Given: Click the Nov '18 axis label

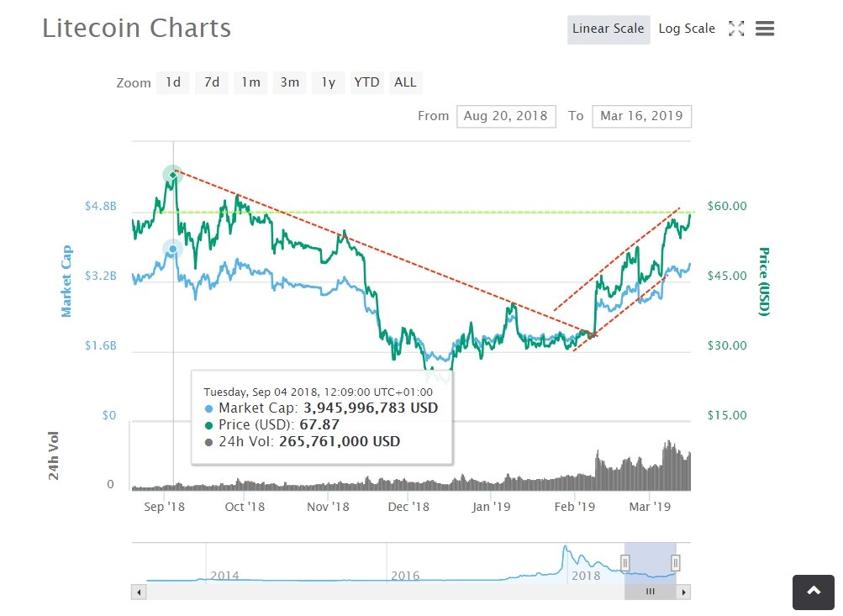Looking at the screenshot, I should [328, 507].
